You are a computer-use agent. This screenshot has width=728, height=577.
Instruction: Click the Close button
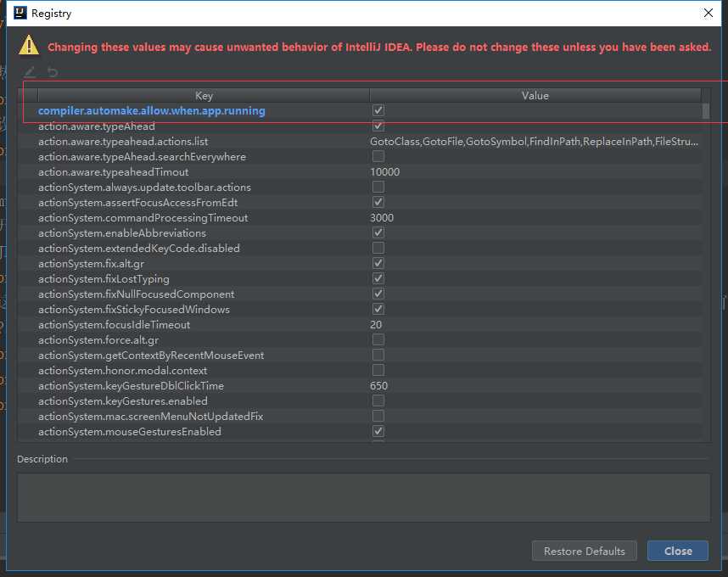click(678, 551)
